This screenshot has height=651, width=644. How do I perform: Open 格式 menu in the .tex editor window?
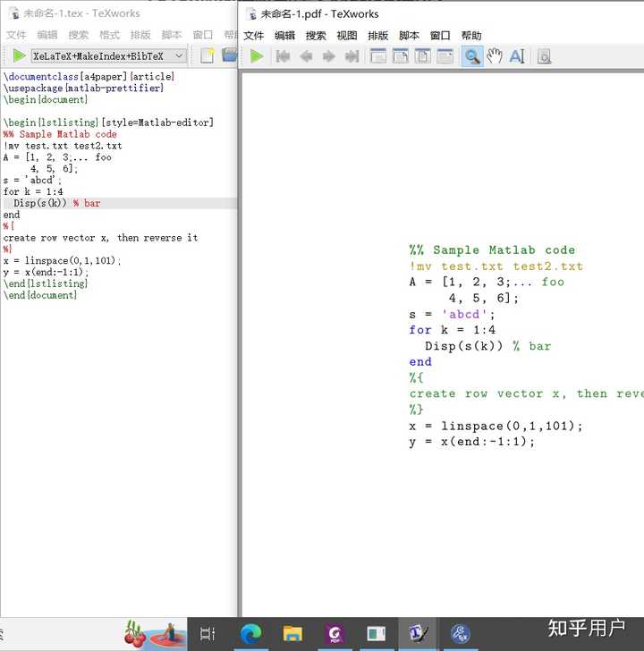click(x=110, y=35)
